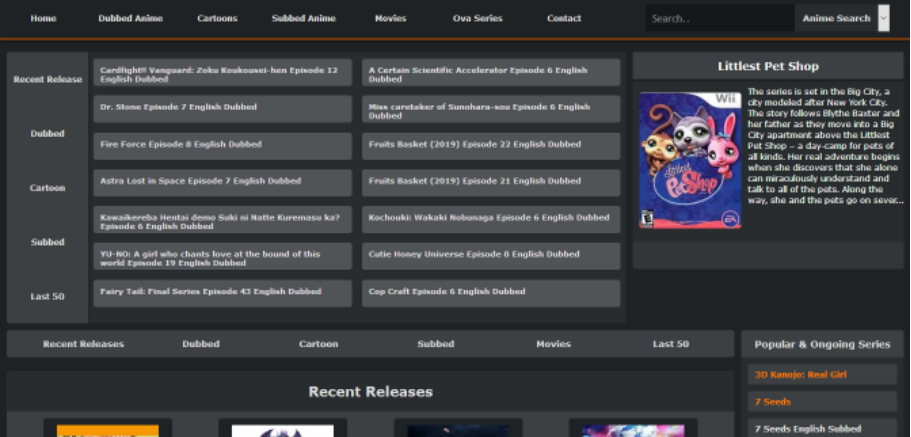Open the Cartoons navigation item
Screen dimensions: 911x437
tap(217, 18)
